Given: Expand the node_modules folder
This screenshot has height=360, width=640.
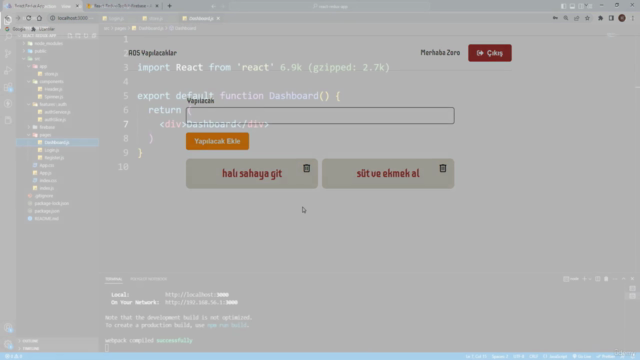Looking at the screenshot, I should (x=48, y=43).
